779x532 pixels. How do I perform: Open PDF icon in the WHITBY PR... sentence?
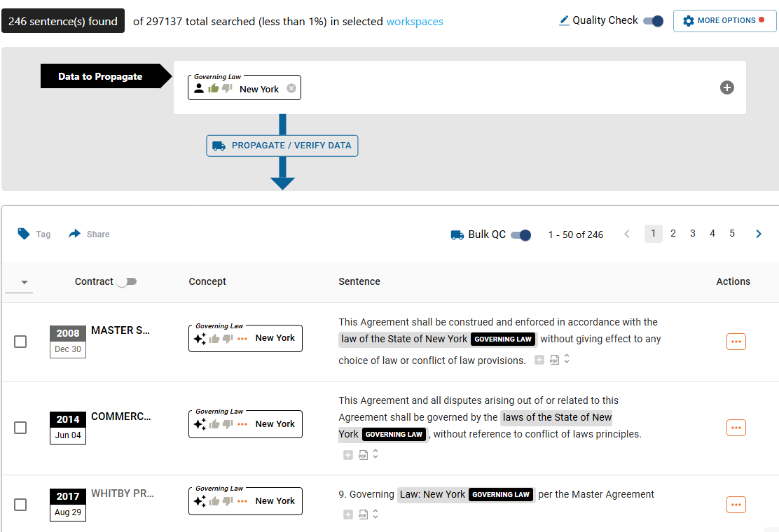pos(363,514)
